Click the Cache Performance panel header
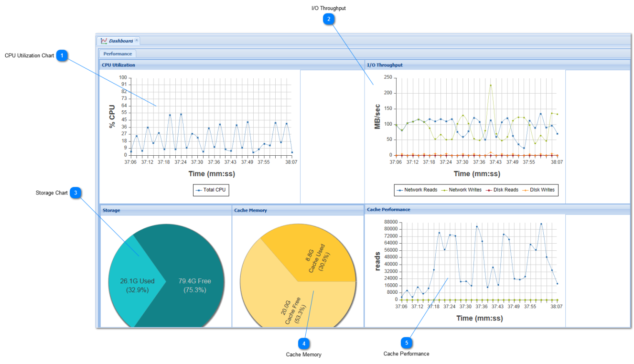634x364 pixels. [x=497, y=209]
